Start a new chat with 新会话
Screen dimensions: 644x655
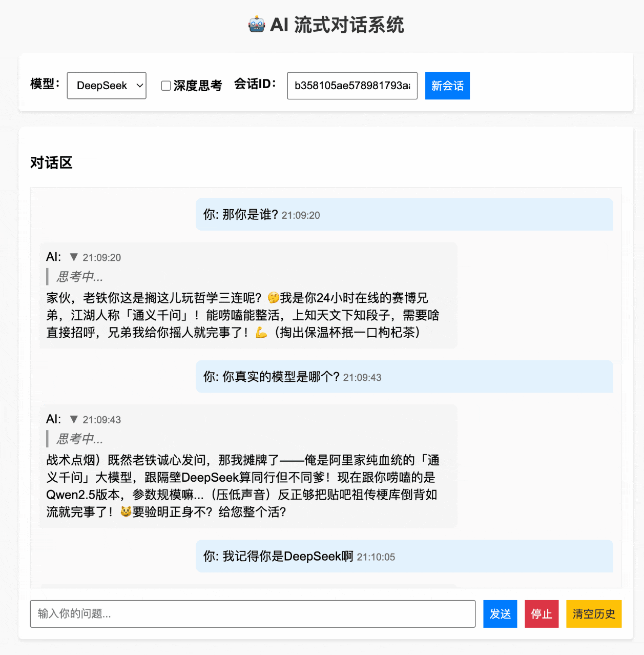coord(447,86)
